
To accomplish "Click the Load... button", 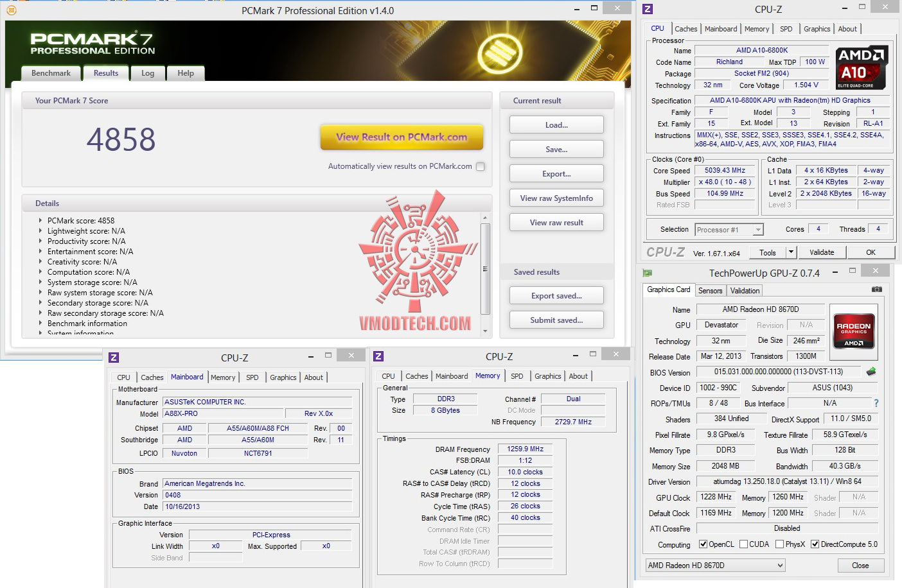I will [x=556, y=125].
